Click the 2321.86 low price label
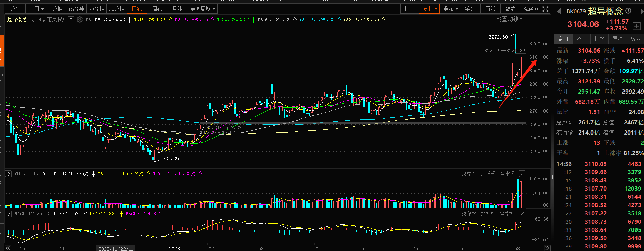The image size is (644, 251). [169, 158]
